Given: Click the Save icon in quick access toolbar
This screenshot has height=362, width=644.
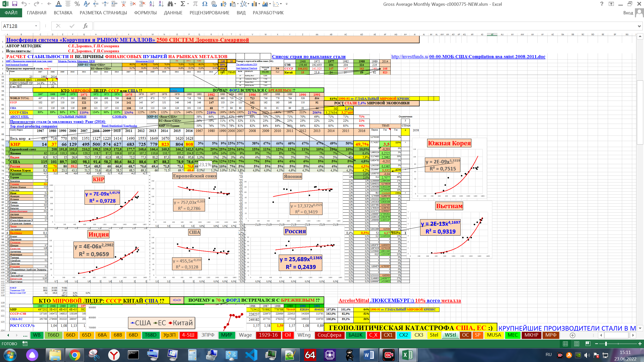Looking at the screenshot, I should tap(15, 4).
